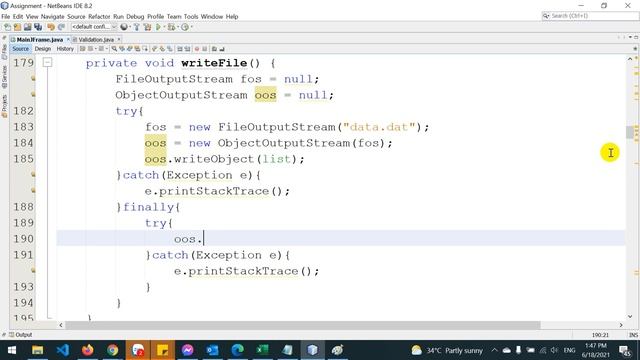The image size is (640, 360).
Task: Click the Find Previous Occurrence icon
Action: pos(122,49)
